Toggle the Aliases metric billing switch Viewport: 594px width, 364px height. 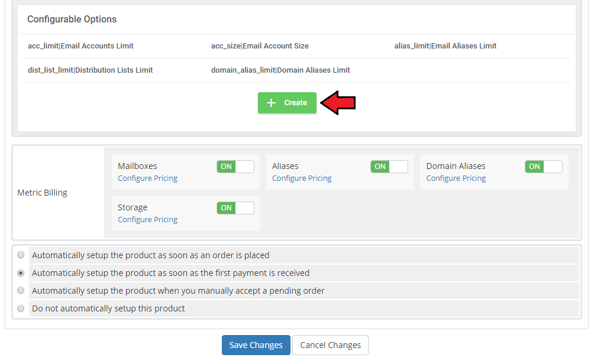tap(389, 167)
